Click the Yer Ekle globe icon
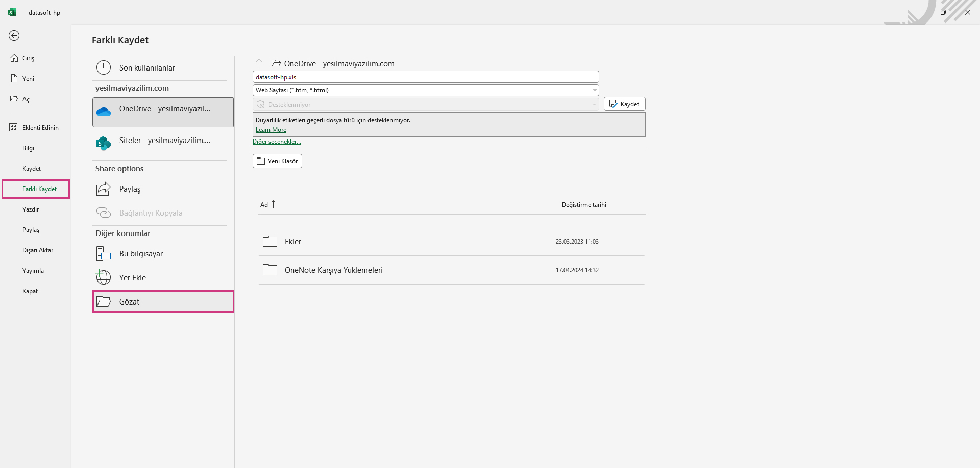The height and width of the screenshot is (468, 980). tap(104, 277)
